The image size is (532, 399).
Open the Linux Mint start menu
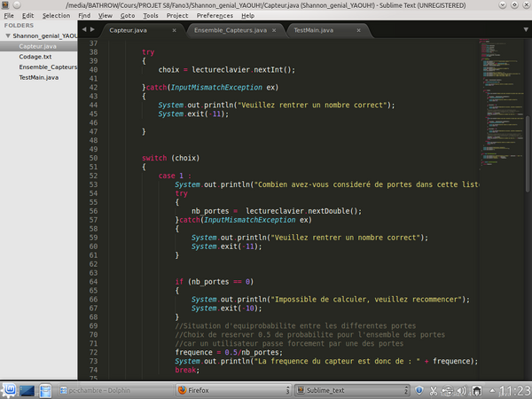(10, 390)
